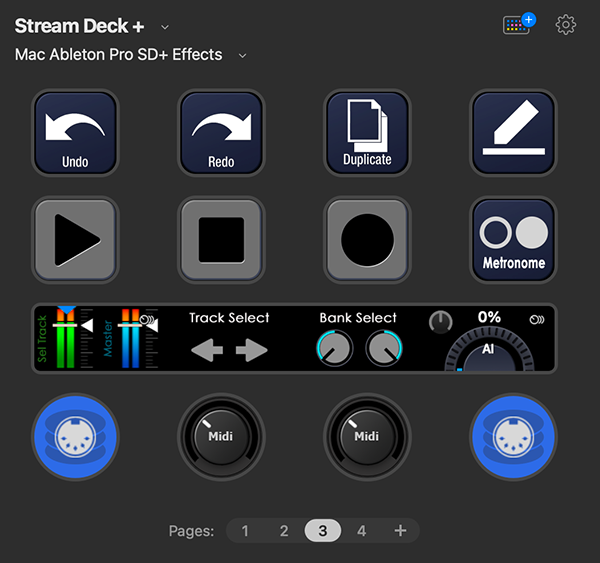Select the right Midi knob dial
The width and height of the screenshot is (600, 563).
[x=367, y=437]
